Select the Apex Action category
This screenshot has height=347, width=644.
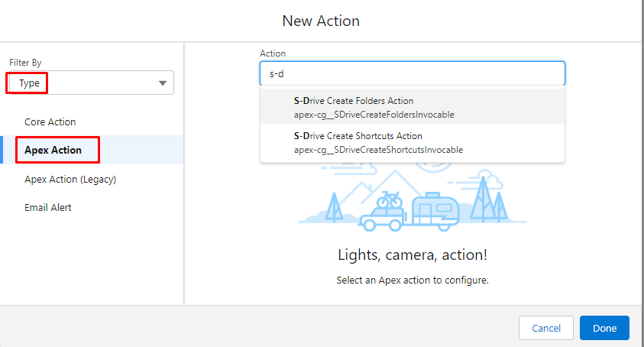pyautogui.click(x=53, y=150)
